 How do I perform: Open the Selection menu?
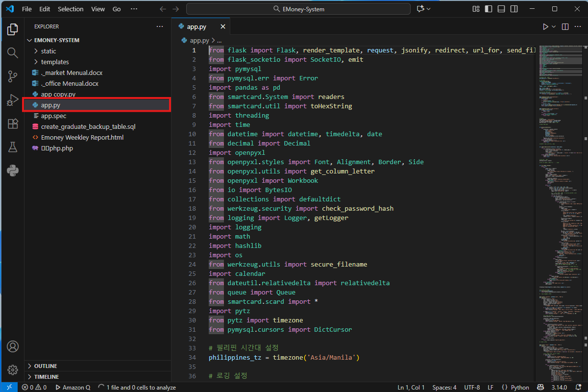pos(71,9)
